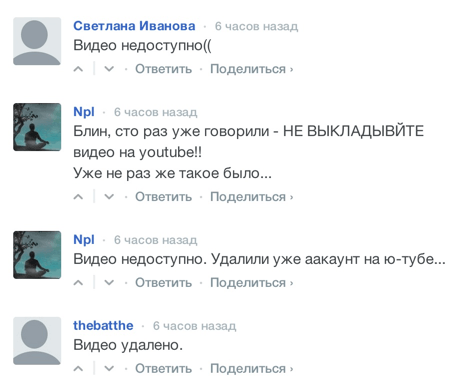Reply to thebatthe via Ответить
Viewport: 462px width, 386px height.
[163, 369]
